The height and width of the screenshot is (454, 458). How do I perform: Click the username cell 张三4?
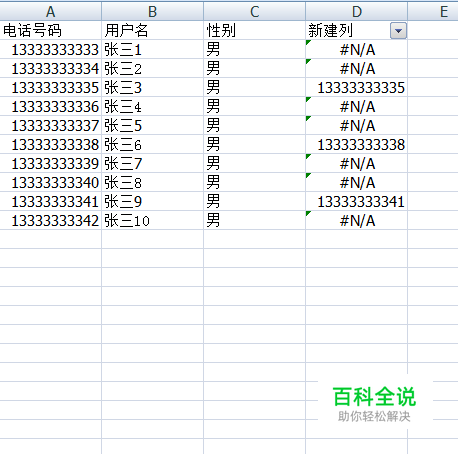(x=153, y=107)
